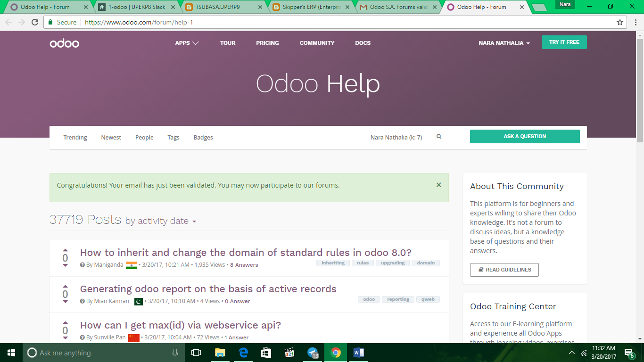Screen dimensions: 644x362
Task: Open the DOCS menu item
Action: coord(363,43)
